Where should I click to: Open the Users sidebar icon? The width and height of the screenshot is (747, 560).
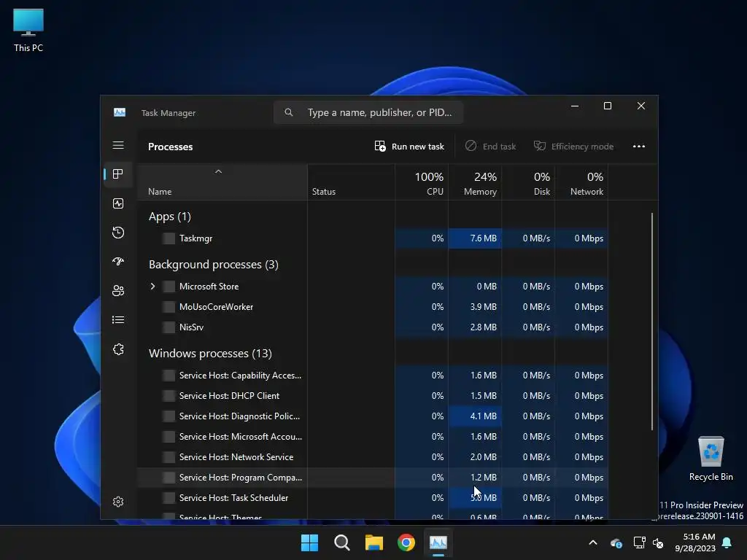click(x=118, y=290)
